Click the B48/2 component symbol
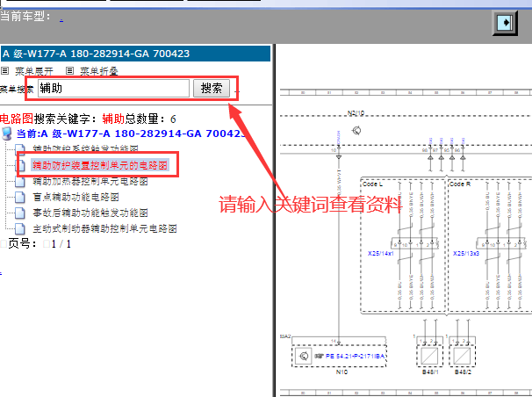532x397 pixels. pos(463,356)
